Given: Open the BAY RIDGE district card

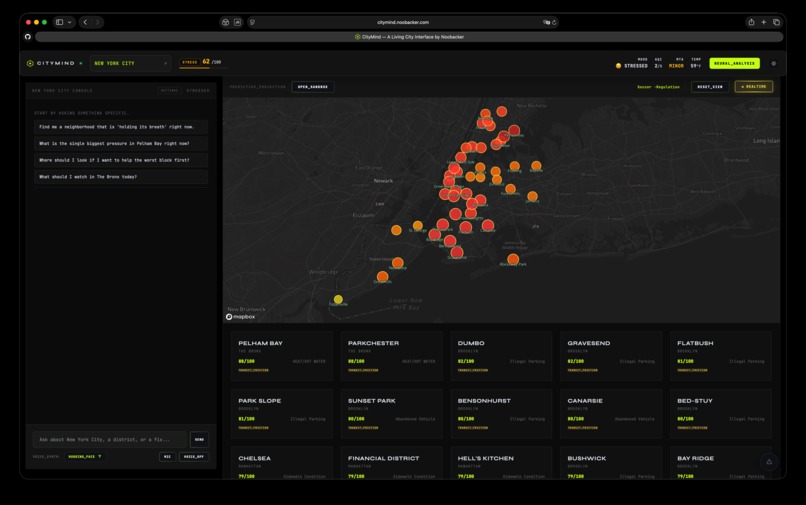Looking at the screenshot, I should (721, 463).
